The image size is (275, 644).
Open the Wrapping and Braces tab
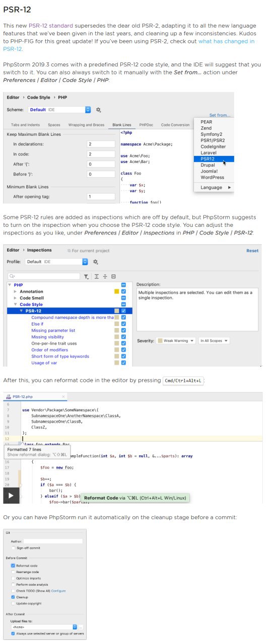86,125
